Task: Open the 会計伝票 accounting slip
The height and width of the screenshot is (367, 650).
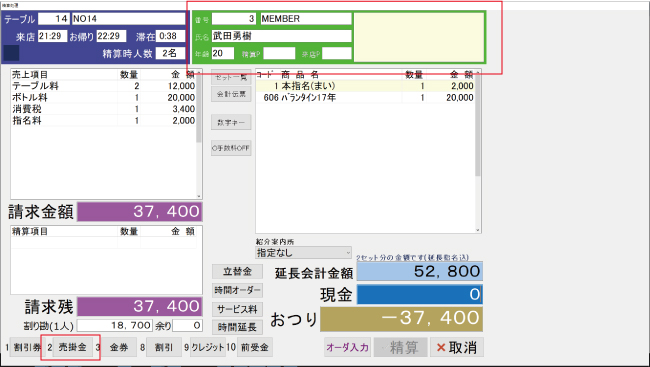Action: point(231,94)
